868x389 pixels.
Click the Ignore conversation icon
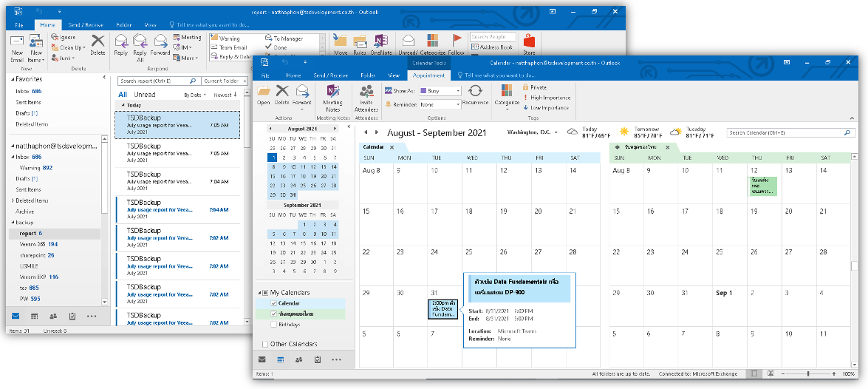55,38
